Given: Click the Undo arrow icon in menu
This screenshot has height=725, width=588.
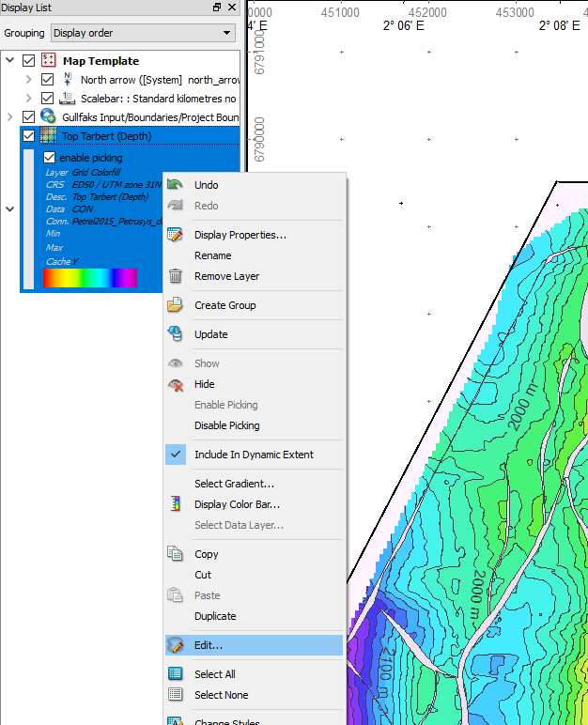Looking at the screenshot, I should coord(175,185).
